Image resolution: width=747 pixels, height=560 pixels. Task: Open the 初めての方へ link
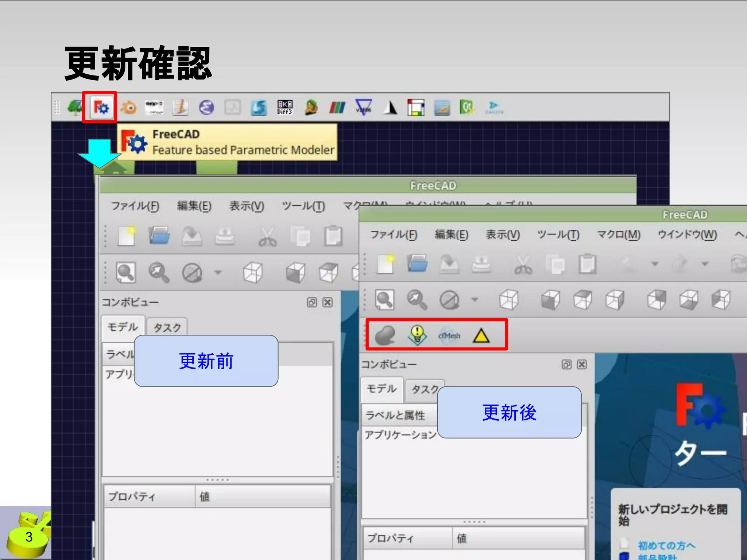[x=666, y=545]
